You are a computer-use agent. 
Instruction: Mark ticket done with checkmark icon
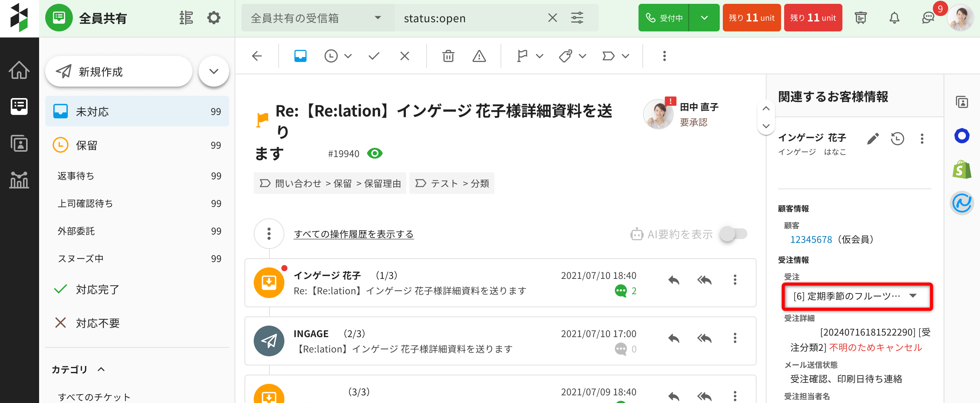374,56
